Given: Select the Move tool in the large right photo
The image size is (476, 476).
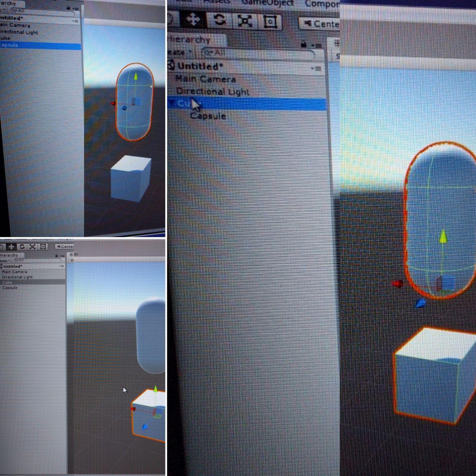Looking at the screenshot, I should click(x=193, y=19).
